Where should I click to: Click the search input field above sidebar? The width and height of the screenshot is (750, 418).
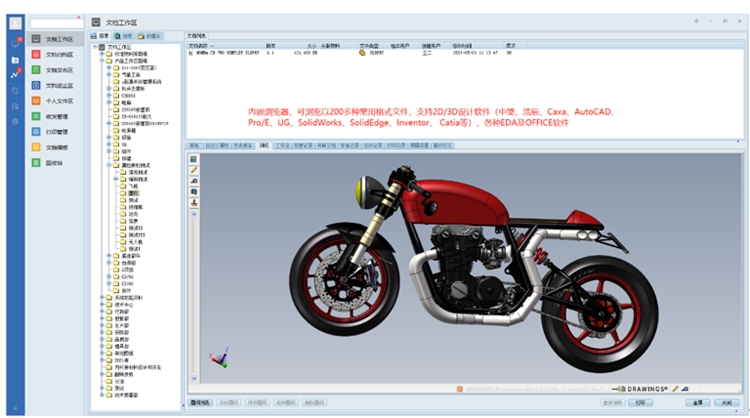pos(53,21)
